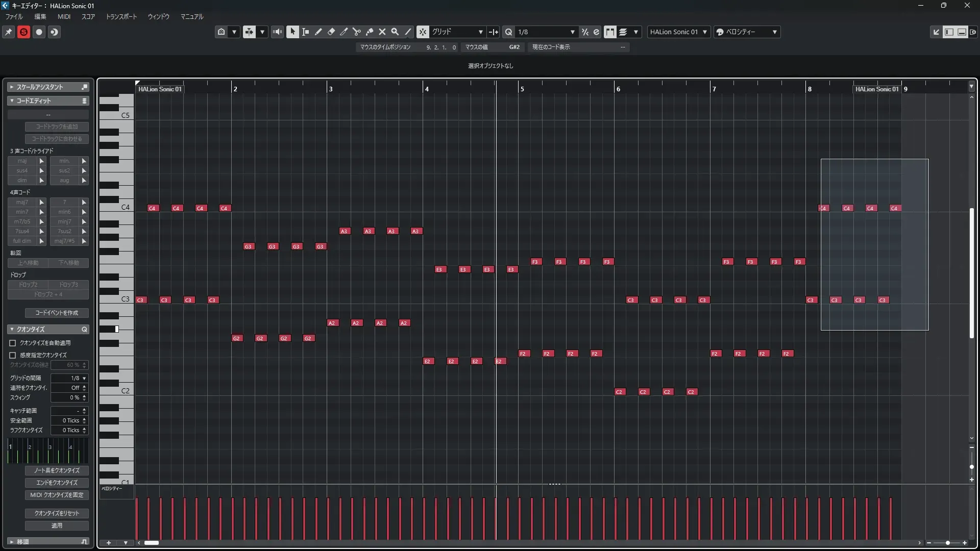Click the クオンタイズをリセット button
This screenshot has height=551, width=980.
pos(57,513)
